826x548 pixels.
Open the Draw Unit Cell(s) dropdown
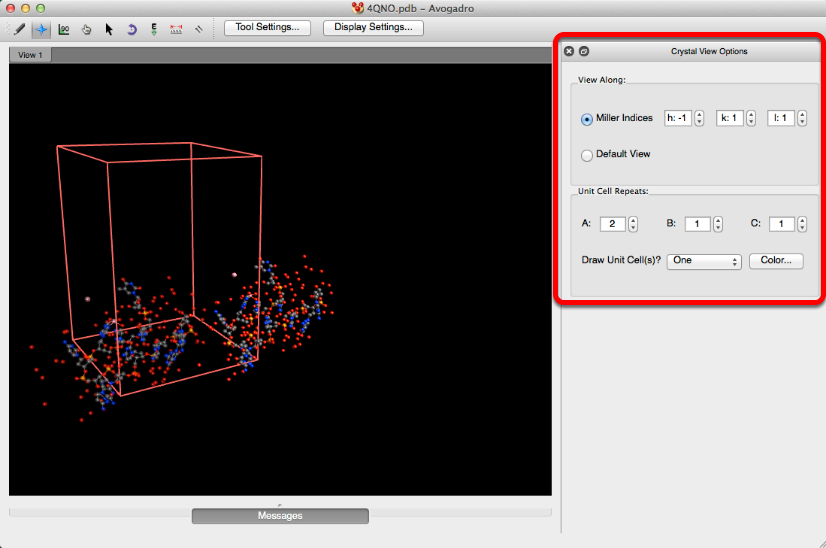point(704,260)
